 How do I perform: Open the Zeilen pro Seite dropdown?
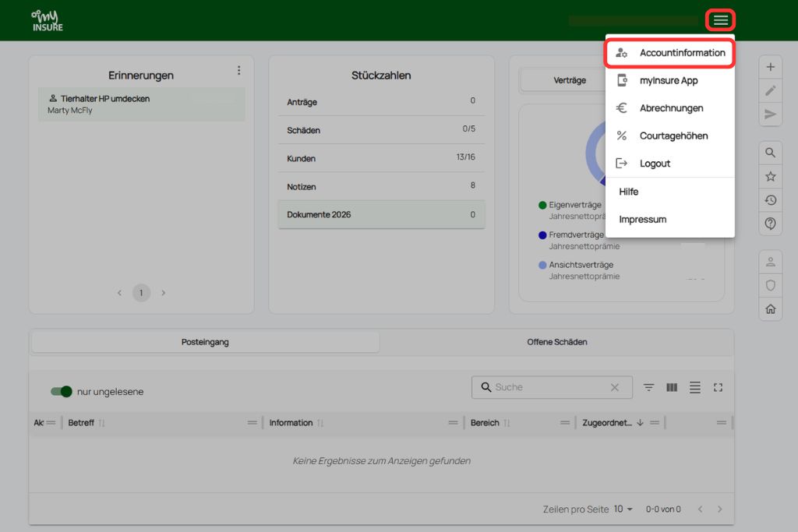pos(623,509)
